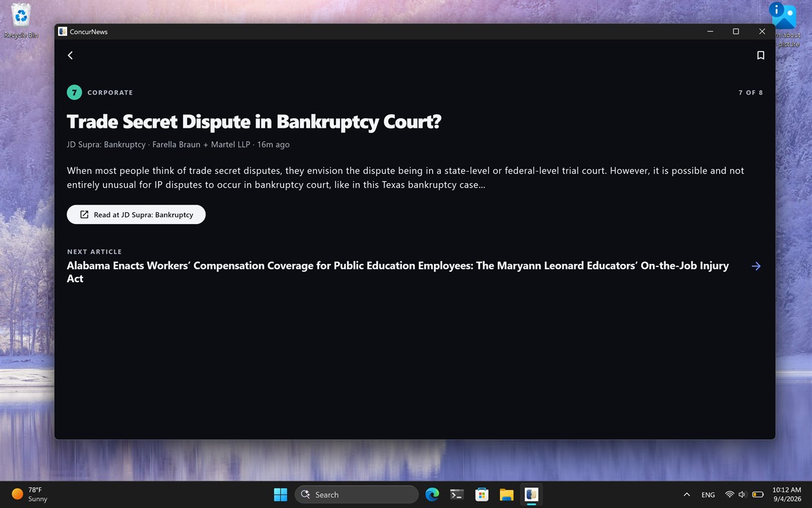Open the volume control in tray

click(742, 494)
